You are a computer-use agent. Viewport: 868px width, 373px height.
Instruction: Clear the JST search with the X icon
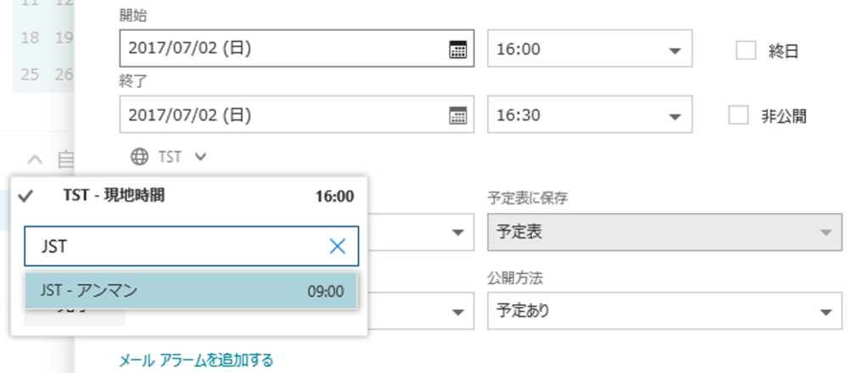coord(337,247)
